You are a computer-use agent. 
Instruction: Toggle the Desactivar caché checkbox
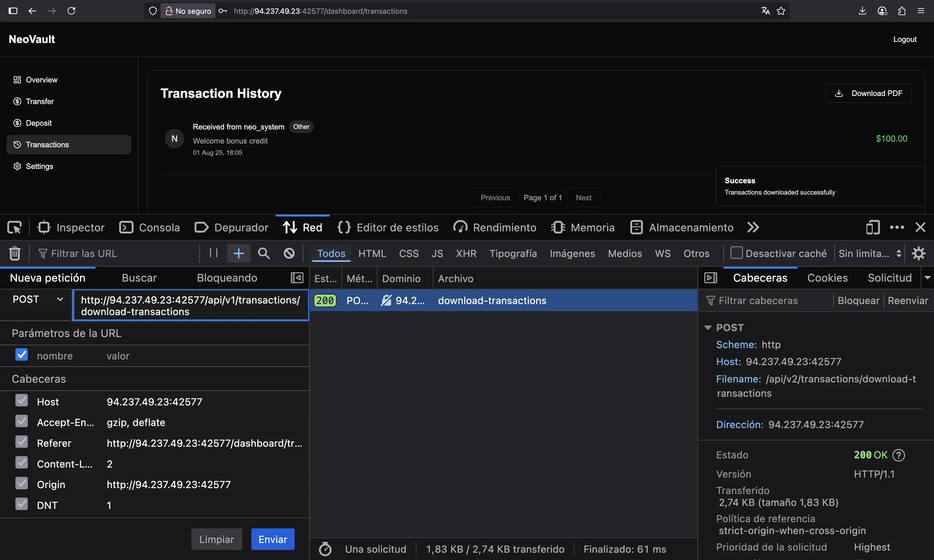[736, 253]
